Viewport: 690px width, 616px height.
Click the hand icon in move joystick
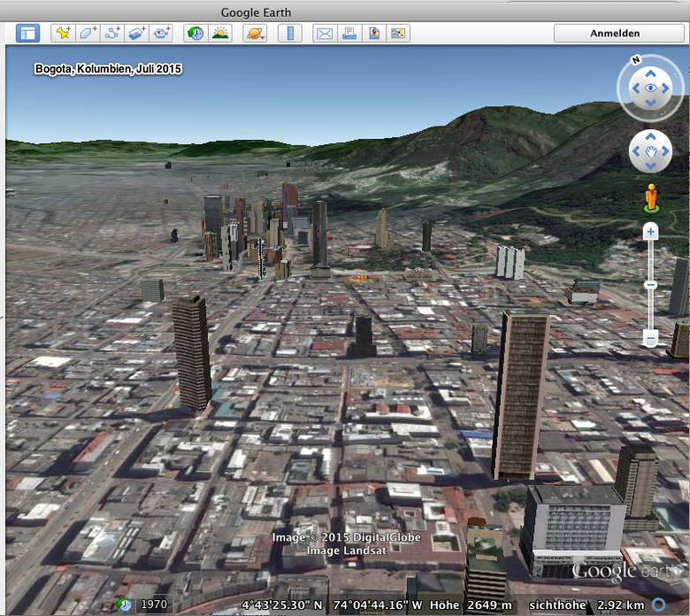coord(651,152)
